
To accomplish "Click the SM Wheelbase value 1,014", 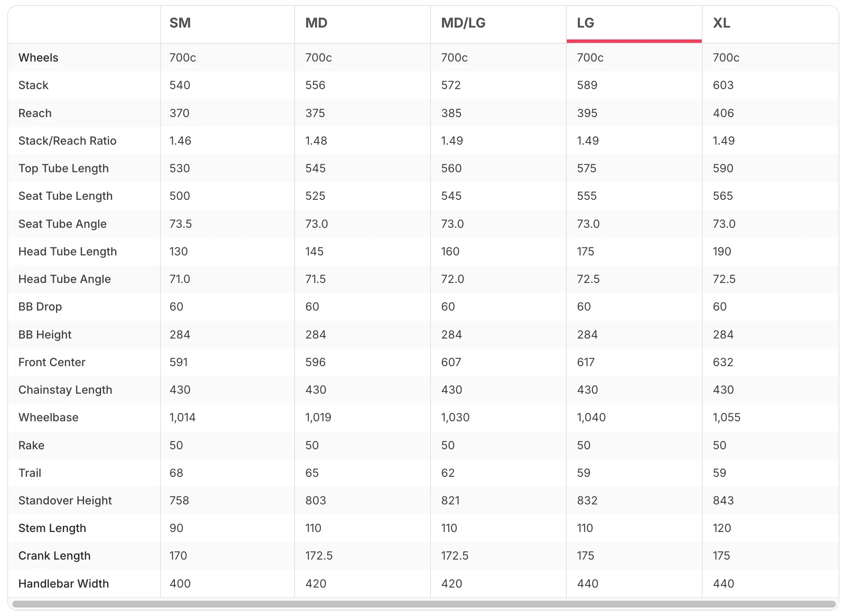I will coord(183,417).
